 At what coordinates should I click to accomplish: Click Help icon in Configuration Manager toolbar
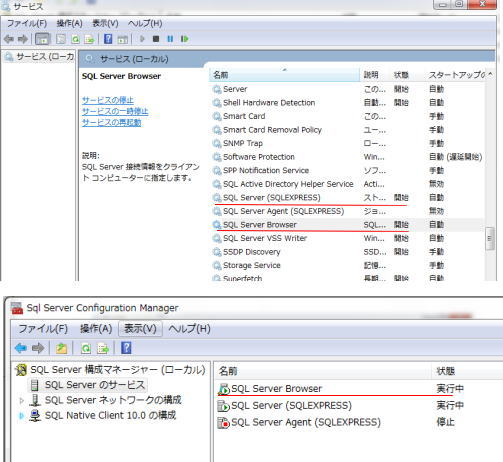click(126, 348)
